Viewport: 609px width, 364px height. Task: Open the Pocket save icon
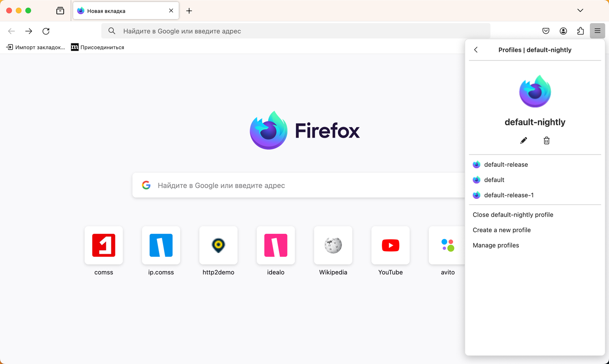(546, 31)
